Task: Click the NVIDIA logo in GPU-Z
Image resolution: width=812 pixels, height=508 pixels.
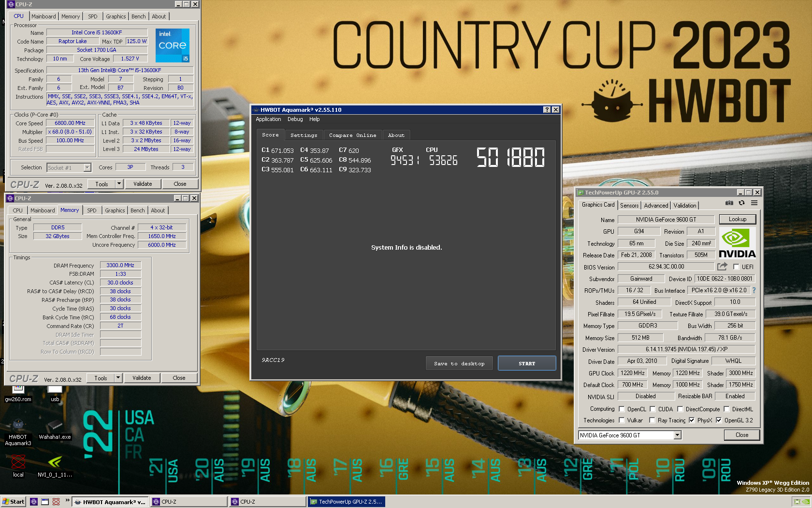Action: click(737, 243)
